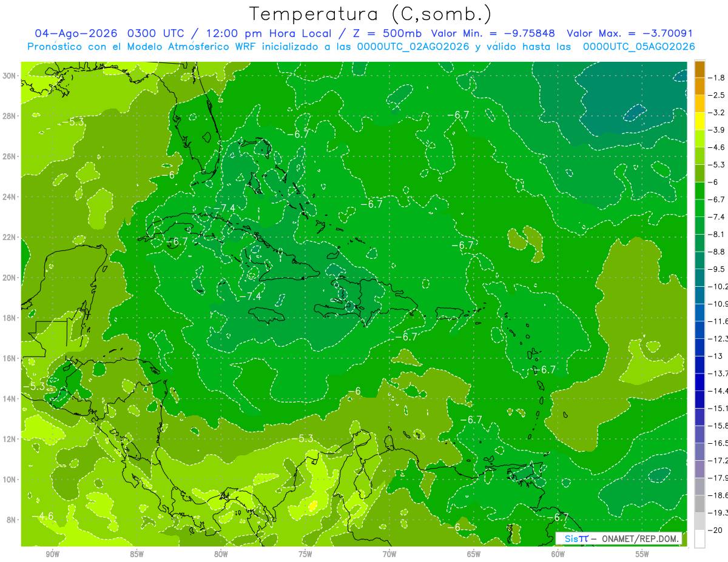
Task: Click the '55W' longitude label
Action: pyautogui.click(x=642, y=554)
